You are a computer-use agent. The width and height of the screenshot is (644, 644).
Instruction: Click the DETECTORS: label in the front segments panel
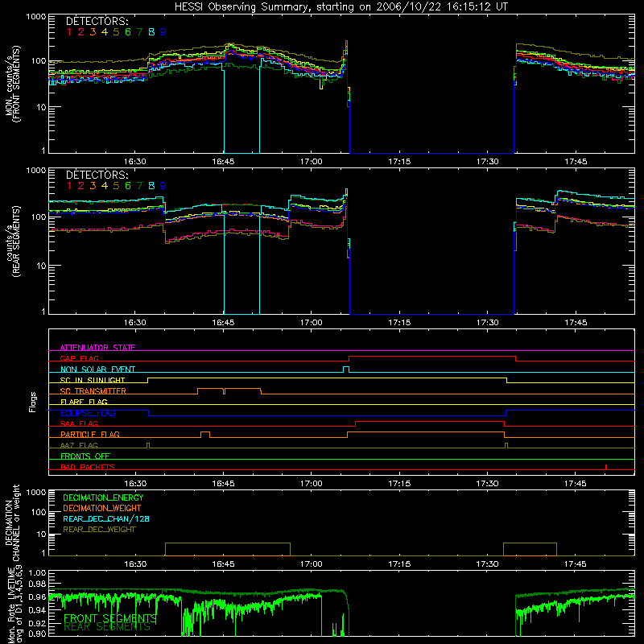click(97, 21)
